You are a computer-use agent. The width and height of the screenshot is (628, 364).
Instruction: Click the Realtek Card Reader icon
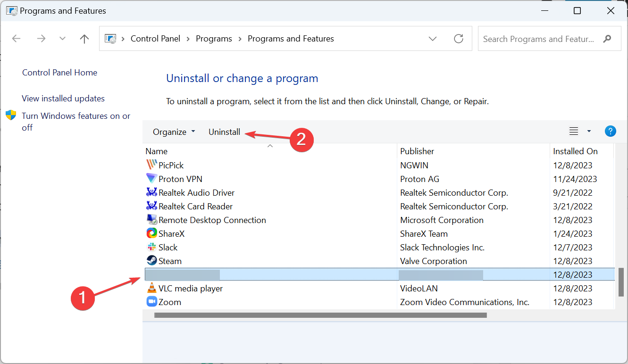(x=151, y=206)
